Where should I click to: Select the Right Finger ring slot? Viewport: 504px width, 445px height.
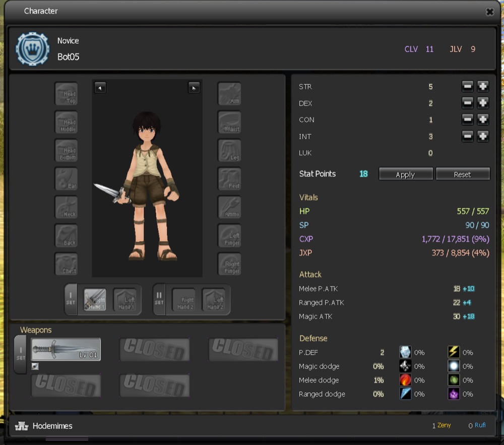[x=229, y=264]
